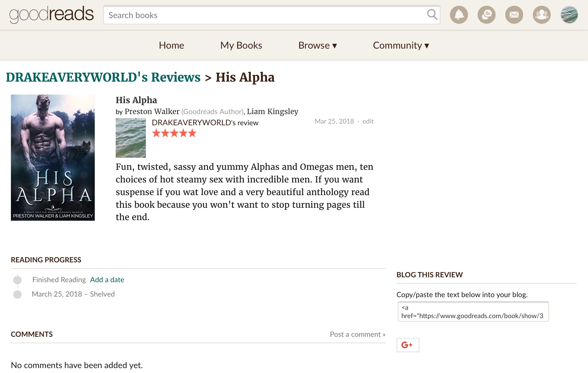Click the Add a date link
The image size is (588, 373).
coord(107,280)
